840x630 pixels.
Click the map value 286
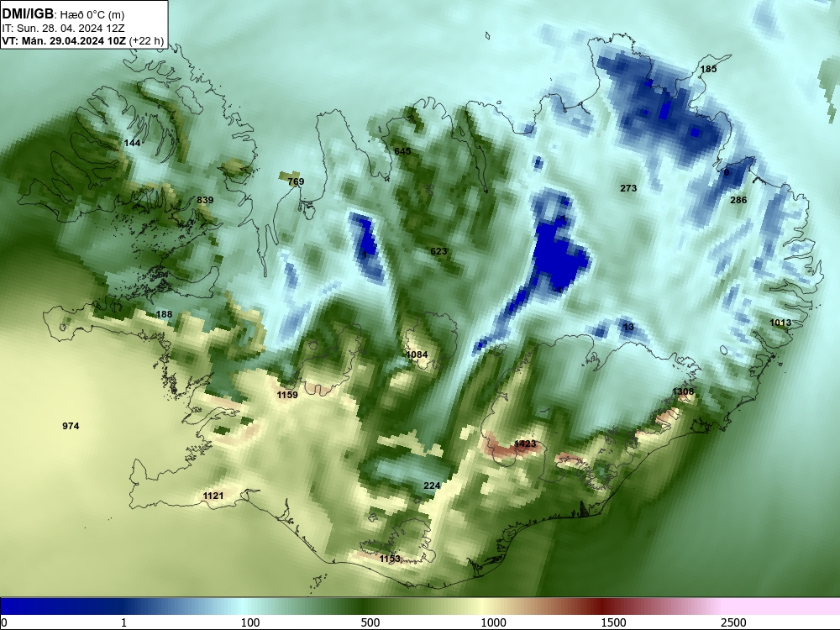click(738, 200)
